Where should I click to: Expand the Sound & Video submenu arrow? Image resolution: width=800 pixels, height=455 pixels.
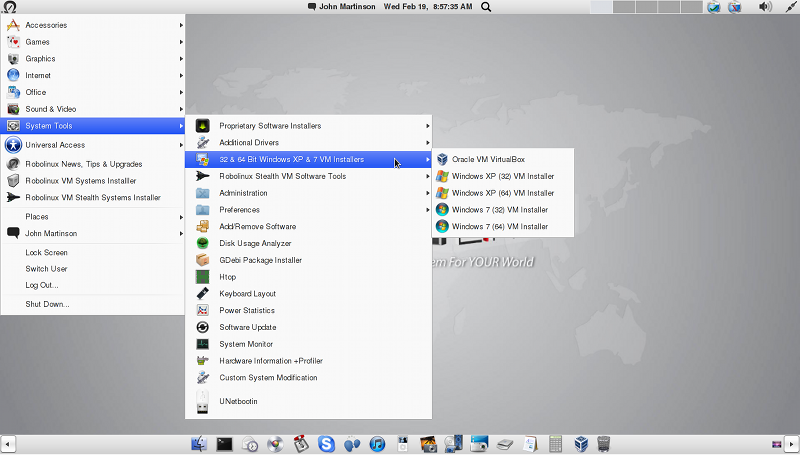click(x=181, y=109)
